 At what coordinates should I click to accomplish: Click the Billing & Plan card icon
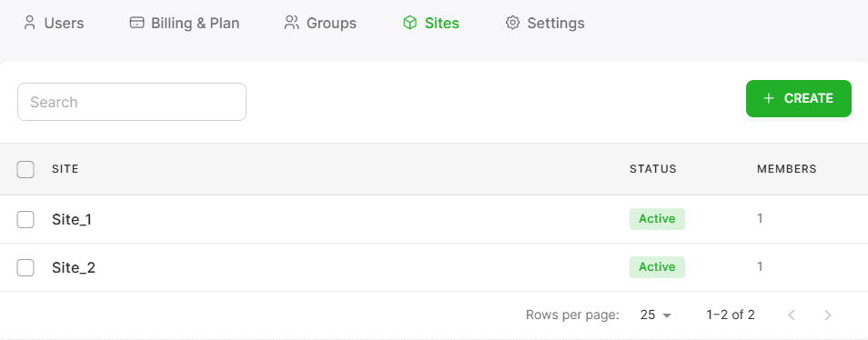(136, 23)
